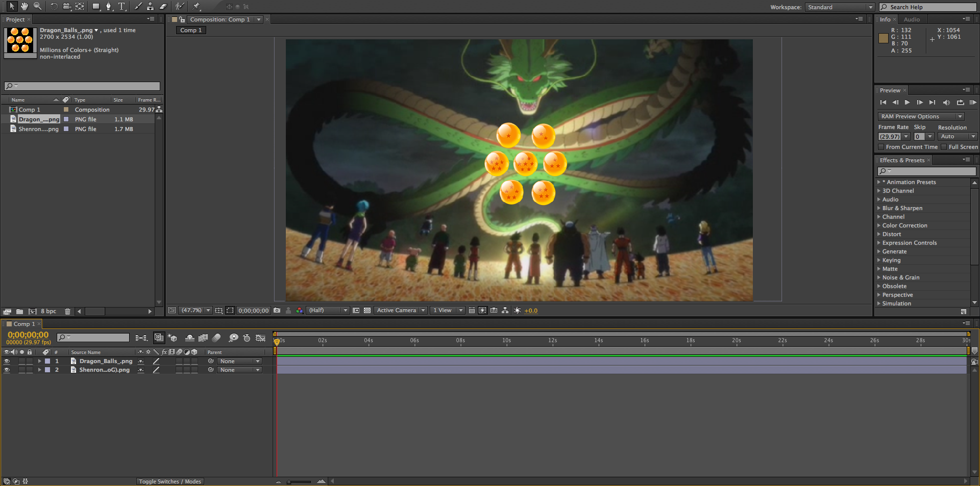Enable the From Current Time checkbox

(881, 147)
